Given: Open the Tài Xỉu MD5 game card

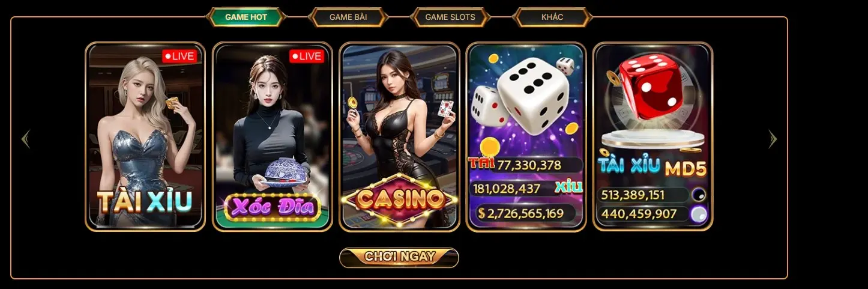Looking at the screenshot, I should click(x=653, y=136).
